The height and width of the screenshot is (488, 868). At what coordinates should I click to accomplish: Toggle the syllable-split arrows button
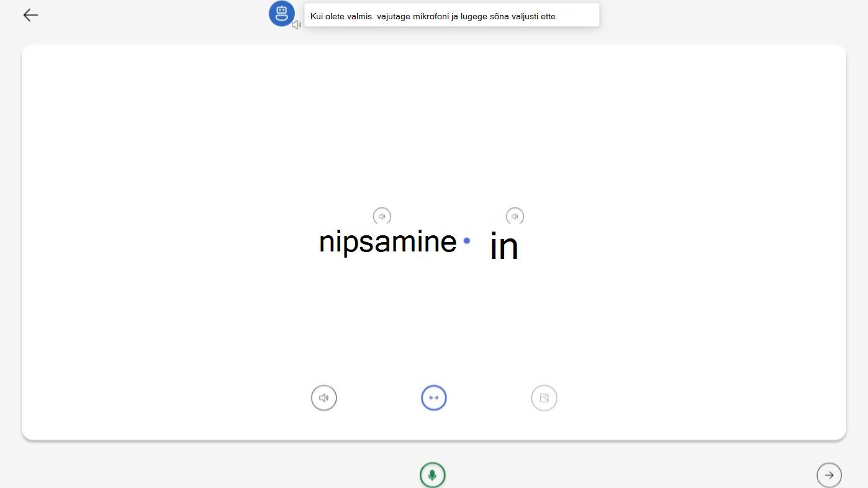(x=434, y=398)
